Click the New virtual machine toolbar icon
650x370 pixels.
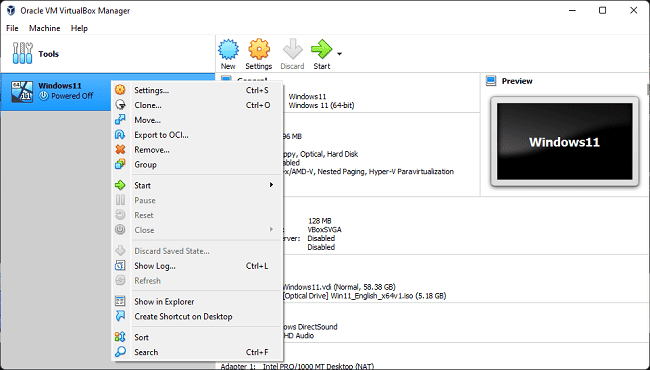pyautogui.click(x=228, y=50)
